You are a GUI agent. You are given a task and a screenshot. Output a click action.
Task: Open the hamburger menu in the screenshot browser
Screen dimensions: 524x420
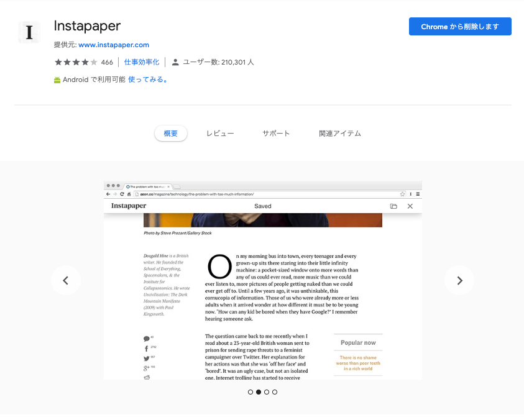(418, 194)
